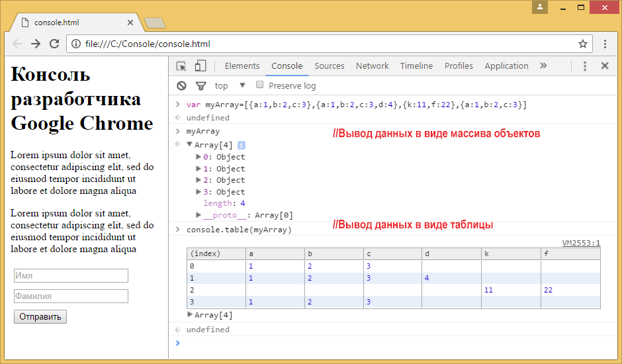Focus the Фамилия input field

(71, 296)
